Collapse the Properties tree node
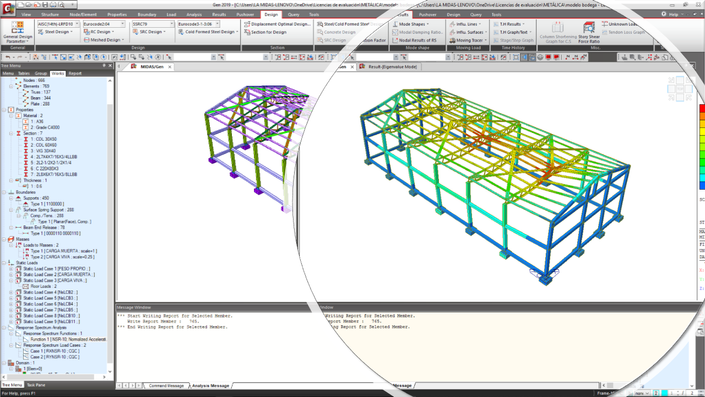The image size is (705, 397). (x=4, y=110)
